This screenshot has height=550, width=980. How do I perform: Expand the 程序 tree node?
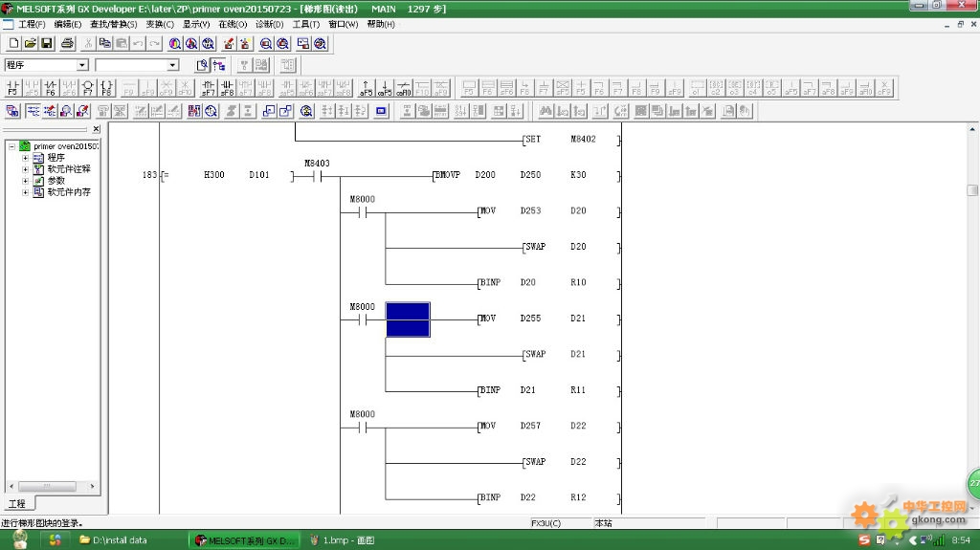pos(26,158)
